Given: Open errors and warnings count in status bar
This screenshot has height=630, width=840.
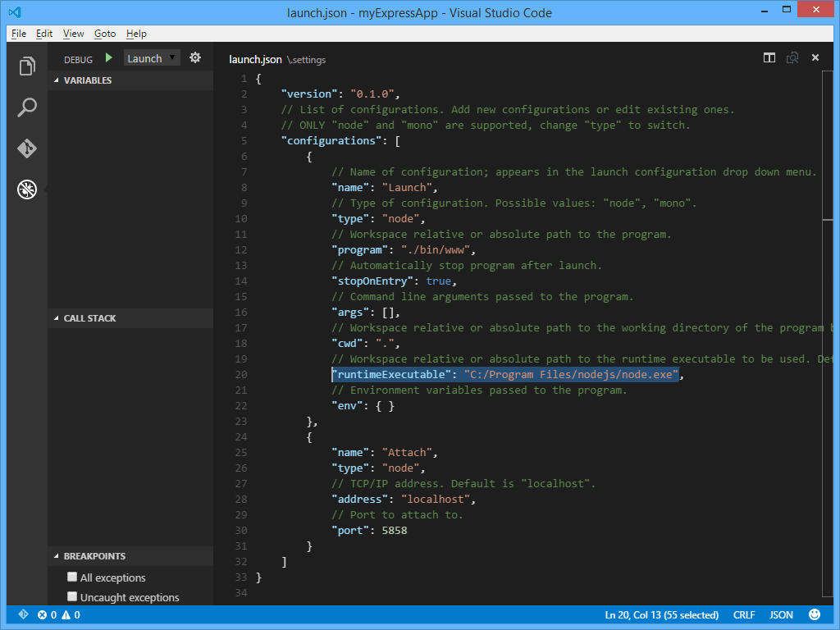Looking at the screenshot, I should click(59, 615).
